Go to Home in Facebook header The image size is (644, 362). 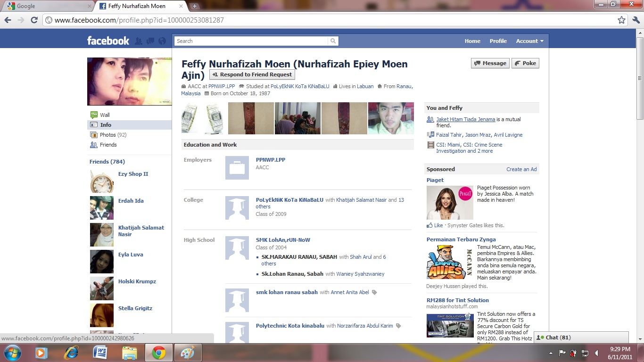click(472, 41)
